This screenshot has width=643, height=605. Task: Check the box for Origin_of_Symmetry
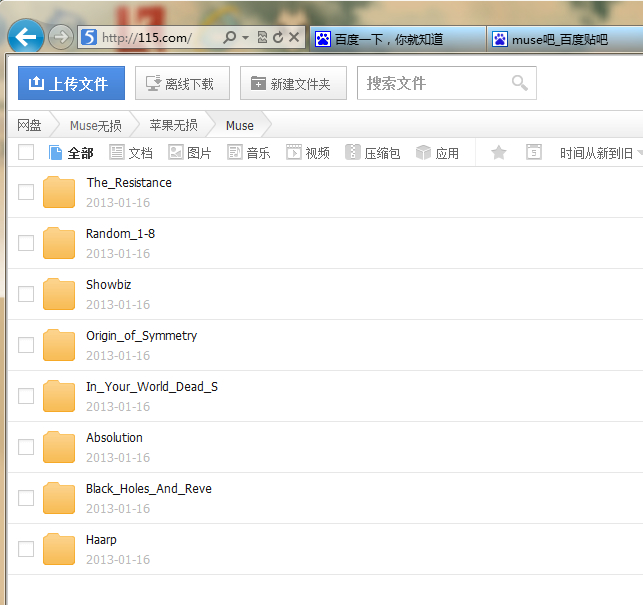(x=26, y=345)
